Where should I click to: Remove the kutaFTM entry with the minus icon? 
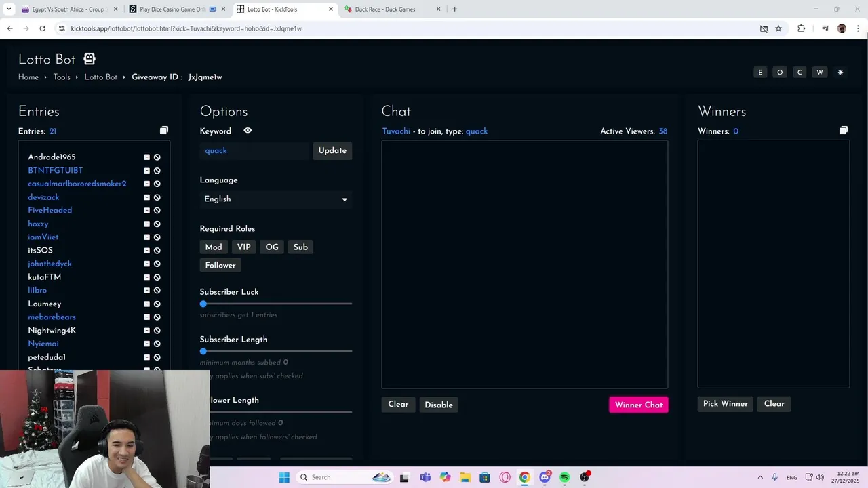coord(146,277)
